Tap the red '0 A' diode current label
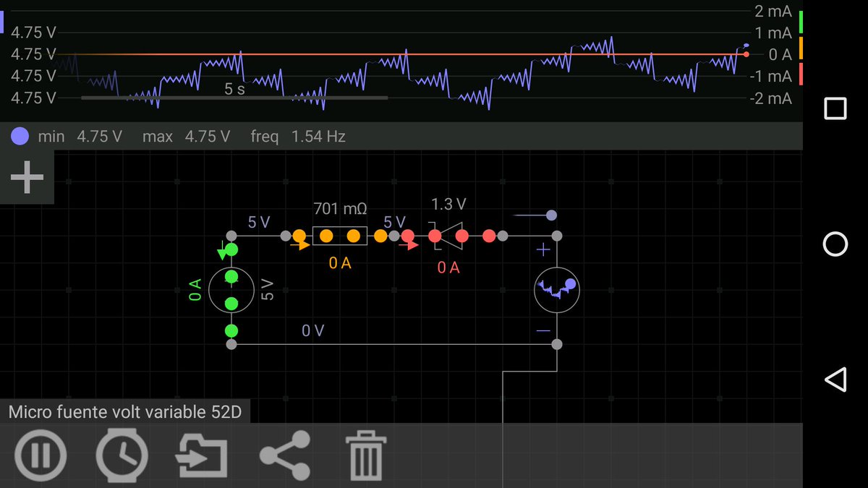 click(x=448, y=267)
